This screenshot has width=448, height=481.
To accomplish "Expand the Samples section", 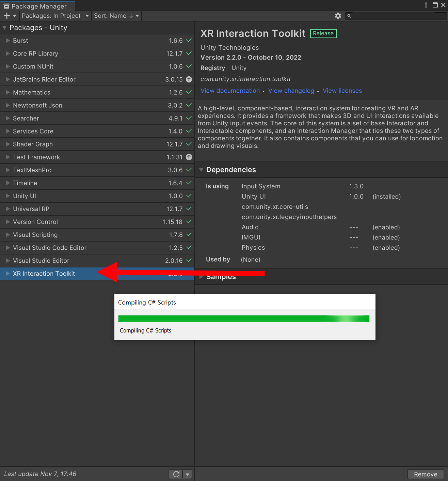I will 201,277.
